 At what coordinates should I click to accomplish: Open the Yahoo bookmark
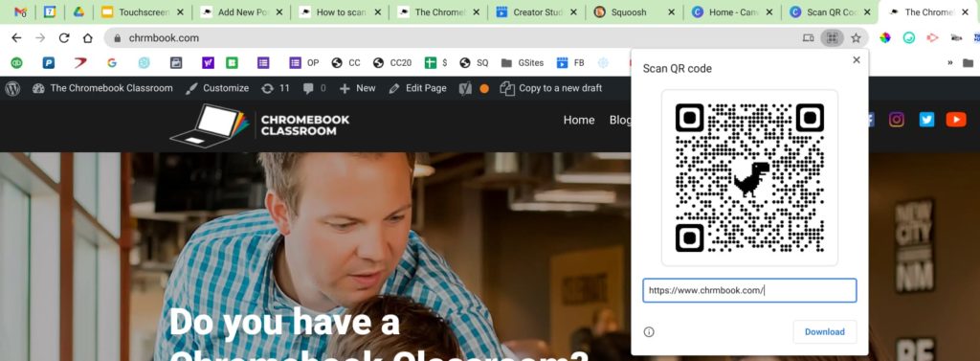pyautogui.click(x=208, y=62)
